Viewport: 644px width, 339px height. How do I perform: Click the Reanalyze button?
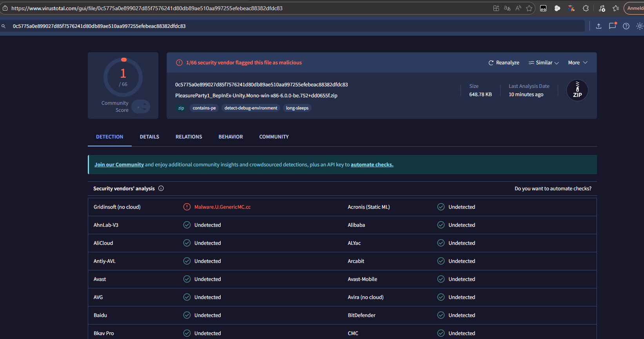coord(504,63)
